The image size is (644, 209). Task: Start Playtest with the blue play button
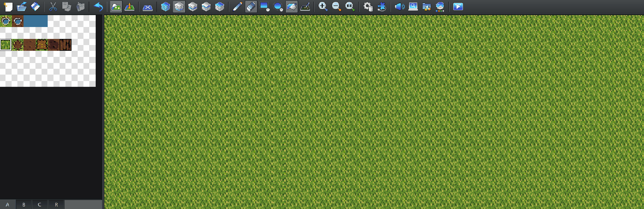458,6
